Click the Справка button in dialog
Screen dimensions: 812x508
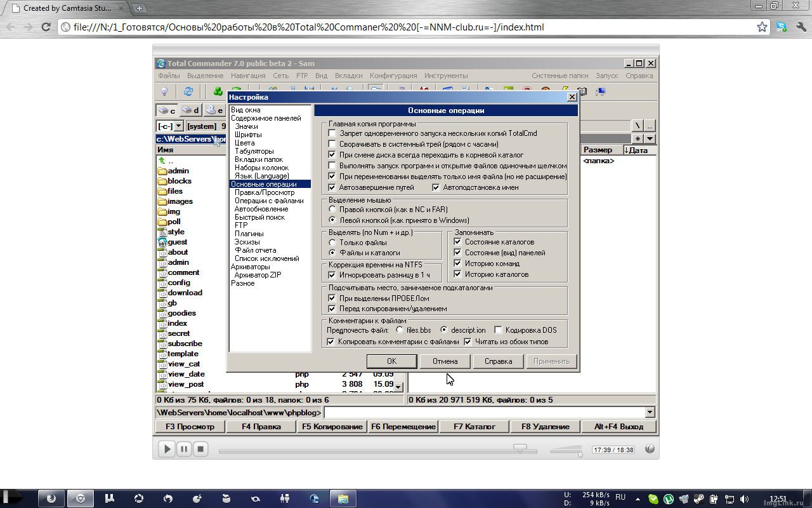[x=498, y=361]
